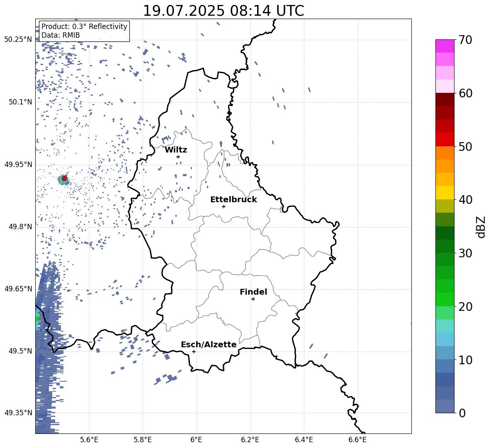Click the Wiltz station cross marker

[x=178, y=157]
